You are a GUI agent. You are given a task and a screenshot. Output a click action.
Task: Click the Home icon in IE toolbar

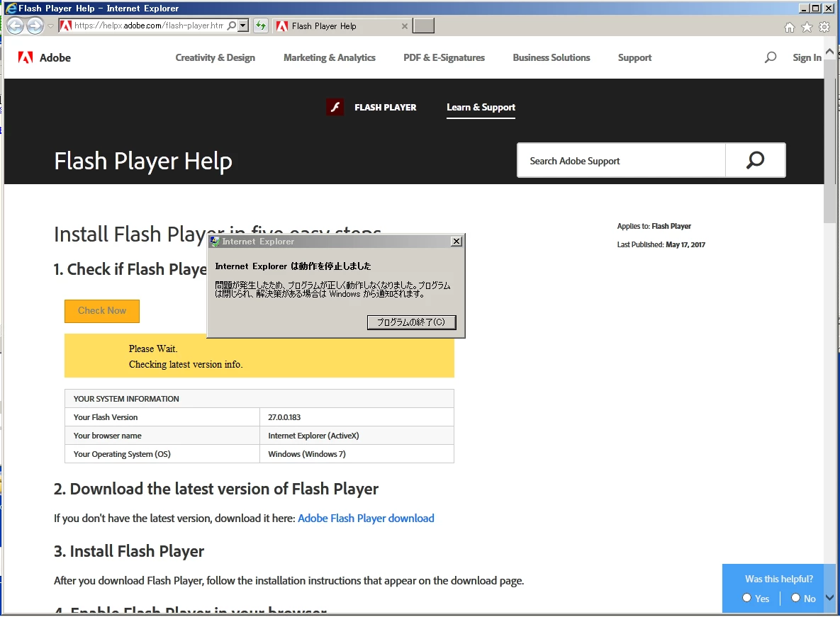[789, 28]
